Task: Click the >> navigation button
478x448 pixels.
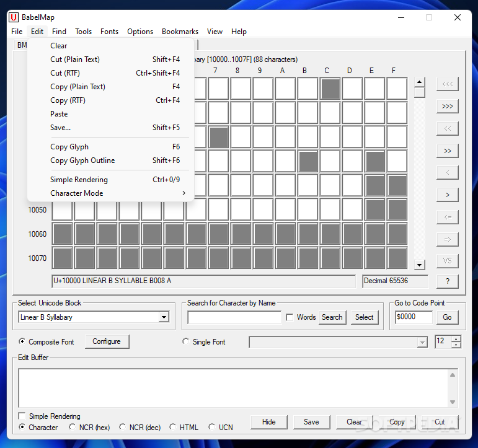Action: 447,151
